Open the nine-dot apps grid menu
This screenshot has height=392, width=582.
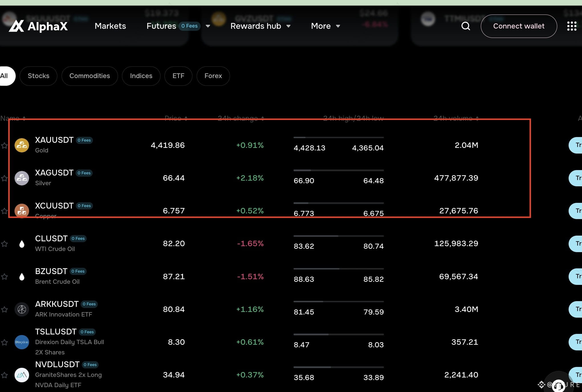572,26
